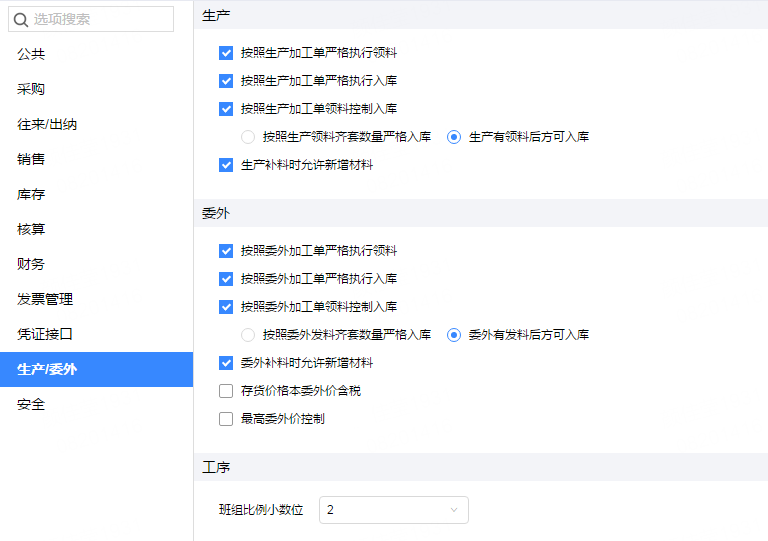Screen dimensions: 768x541
Task: Click the search magnifier icon
Action: 21,20
